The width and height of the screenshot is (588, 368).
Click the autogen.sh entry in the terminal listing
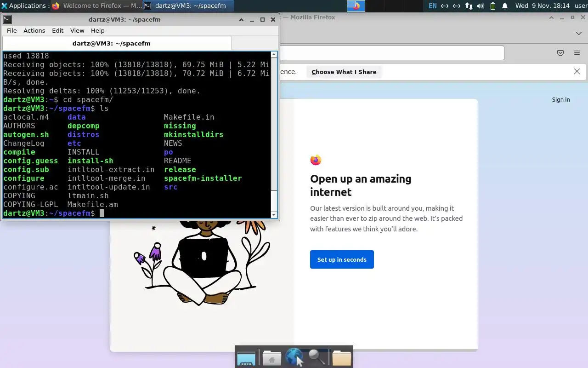pyautogui.click(x=26, y=135)
